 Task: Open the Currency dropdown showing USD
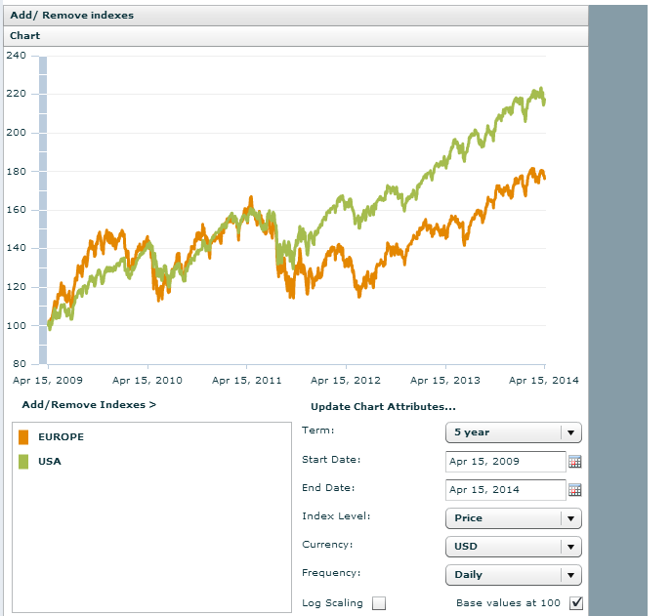[514, 547]
